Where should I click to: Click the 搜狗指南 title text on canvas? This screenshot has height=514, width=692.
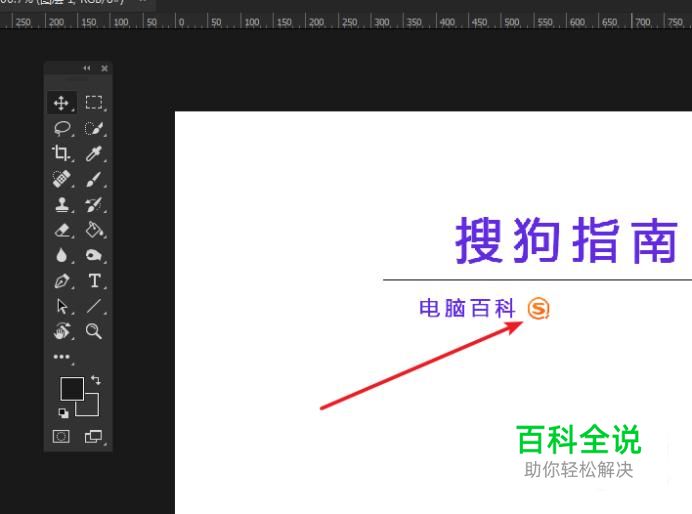coord(566,240)
